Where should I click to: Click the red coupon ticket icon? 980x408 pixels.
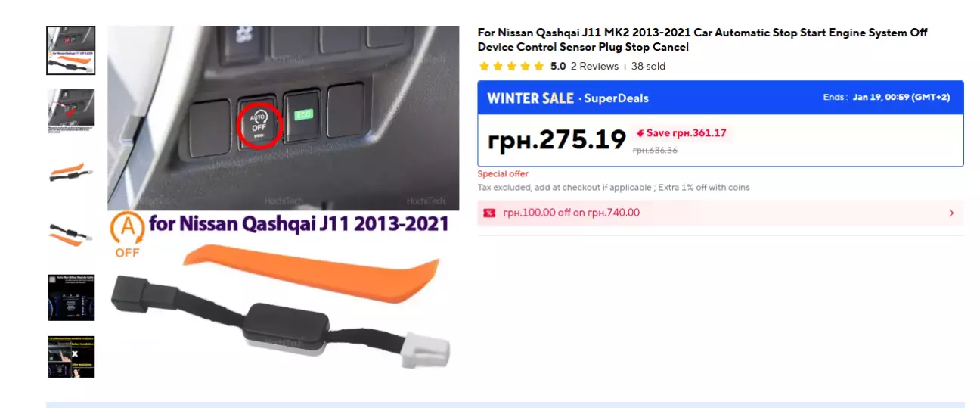489,213
